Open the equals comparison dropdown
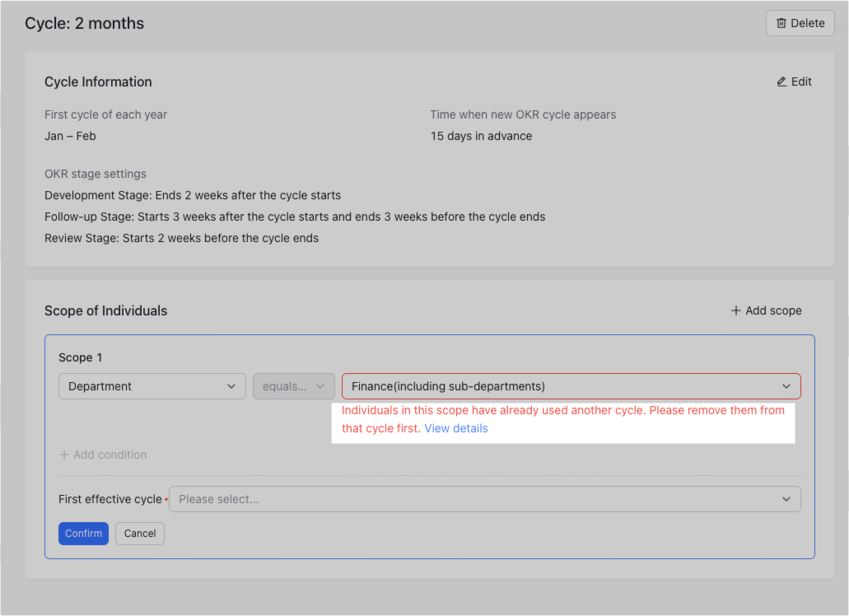The width and height of the screenshot is (849, 616). tap(294, 386)
